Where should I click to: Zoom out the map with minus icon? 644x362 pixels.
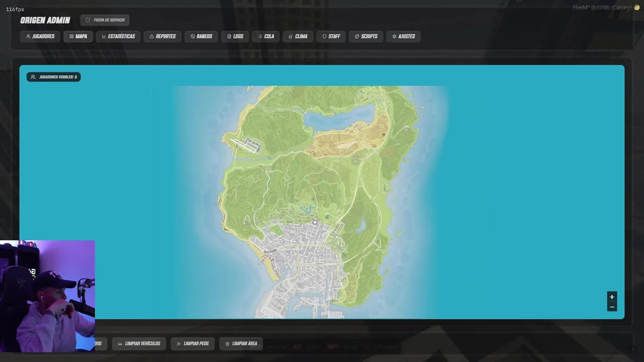[612, 307]
